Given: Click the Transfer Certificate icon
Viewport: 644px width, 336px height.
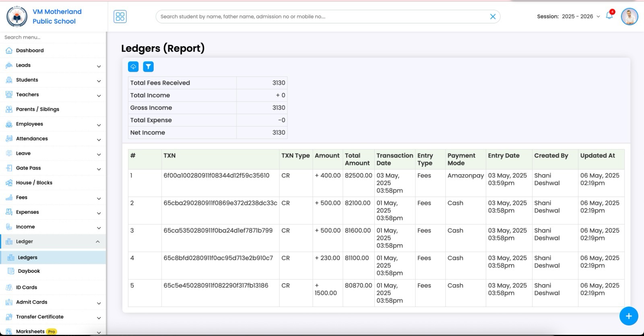Looking at the screenshot, I should pos(9,317).
